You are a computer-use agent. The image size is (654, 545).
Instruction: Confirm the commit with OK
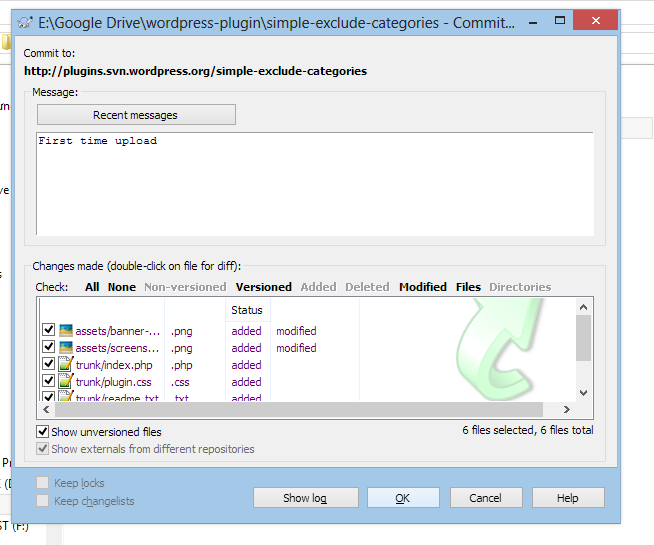coord(403,498)
